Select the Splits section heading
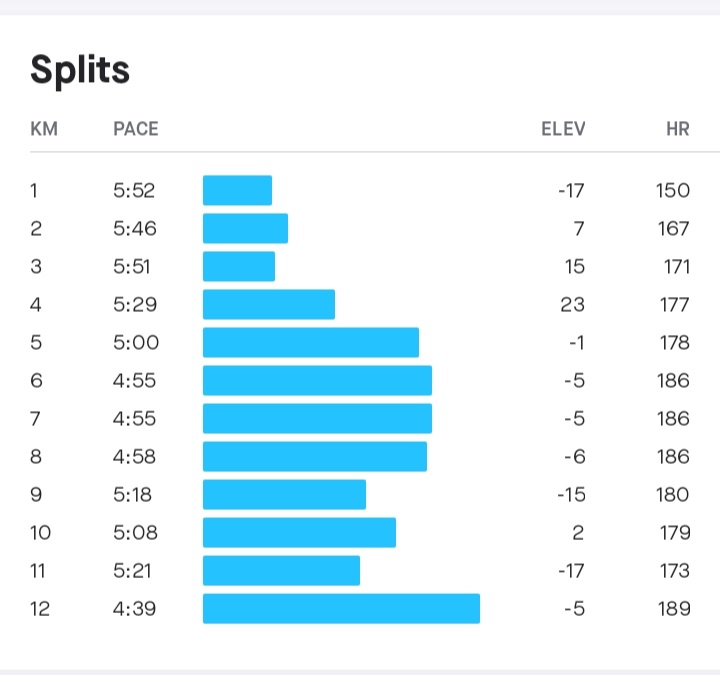The width and height of the screenshot is (720, 675). [x=80, y=70]
